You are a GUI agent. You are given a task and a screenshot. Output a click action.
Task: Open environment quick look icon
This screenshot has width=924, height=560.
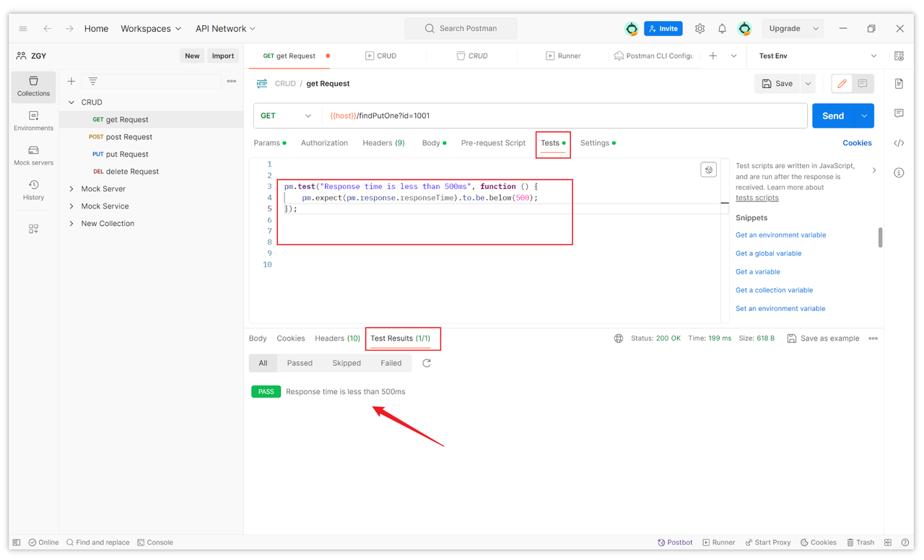(899, 56)
